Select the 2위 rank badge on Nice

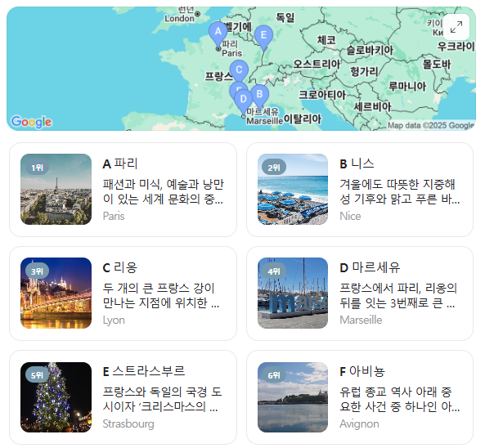[274, 168]
